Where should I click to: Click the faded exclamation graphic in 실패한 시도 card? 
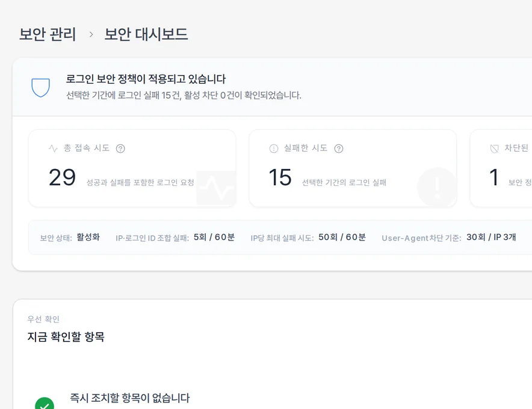[438, 187]
